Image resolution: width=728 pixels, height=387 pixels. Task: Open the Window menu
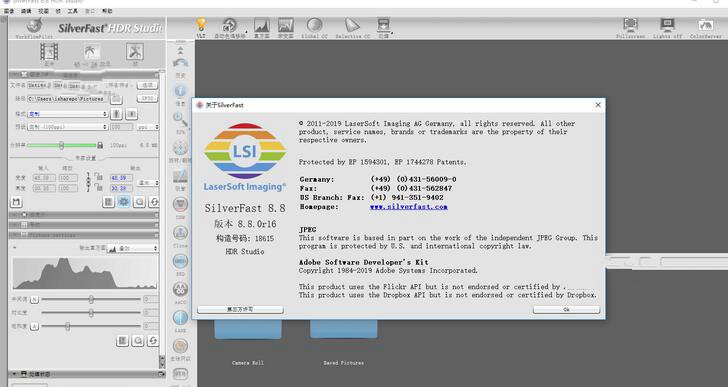(x=90, y=11)
